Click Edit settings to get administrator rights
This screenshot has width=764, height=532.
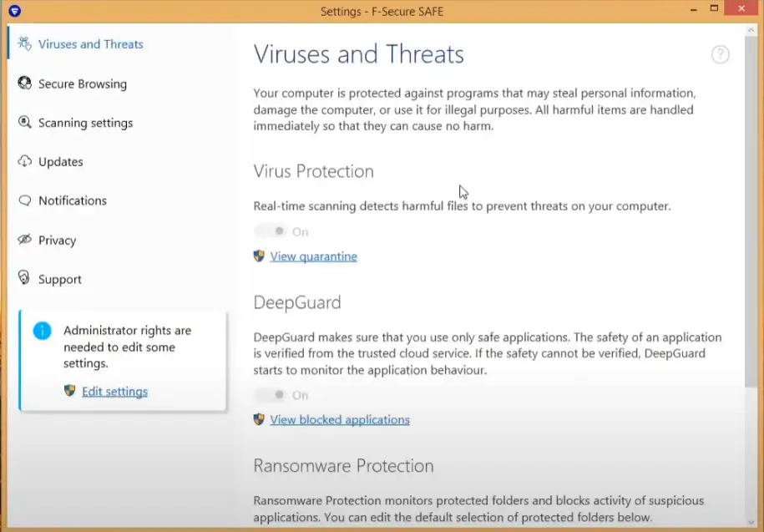[x=114, y=391]
